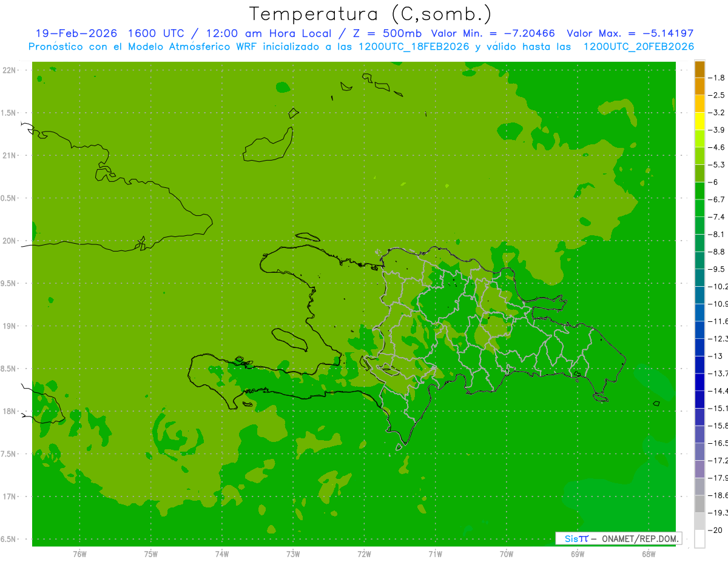This screenshot has width=728, height=562.
Task: Select the date text "19-Feb-2026"
Action: [x=76, y=33]
